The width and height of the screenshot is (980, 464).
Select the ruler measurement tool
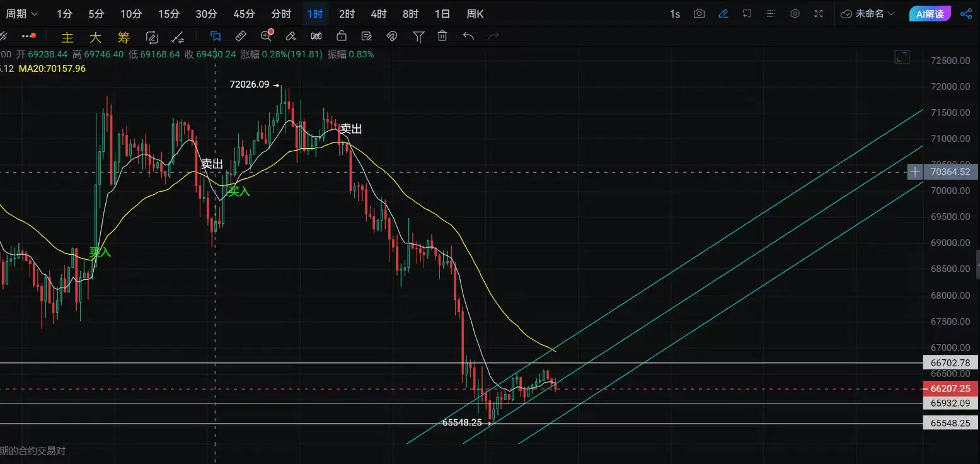click(240, 37)
